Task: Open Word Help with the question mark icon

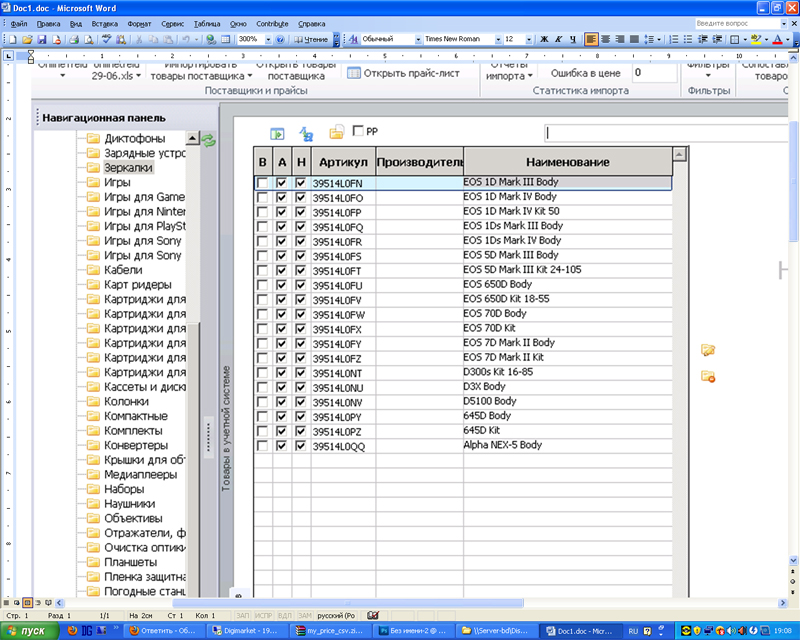Action: [x=280, y=39]
